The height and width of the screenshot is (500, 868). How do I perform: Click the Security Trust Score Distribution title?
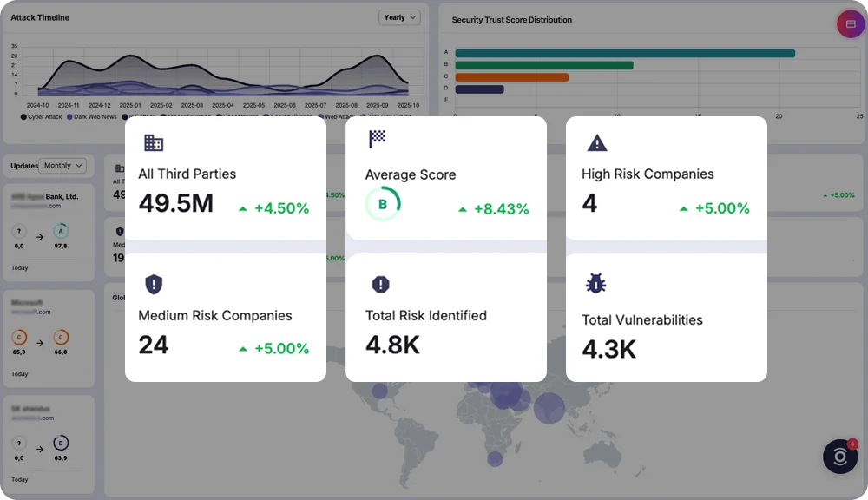tap(511, 20)
